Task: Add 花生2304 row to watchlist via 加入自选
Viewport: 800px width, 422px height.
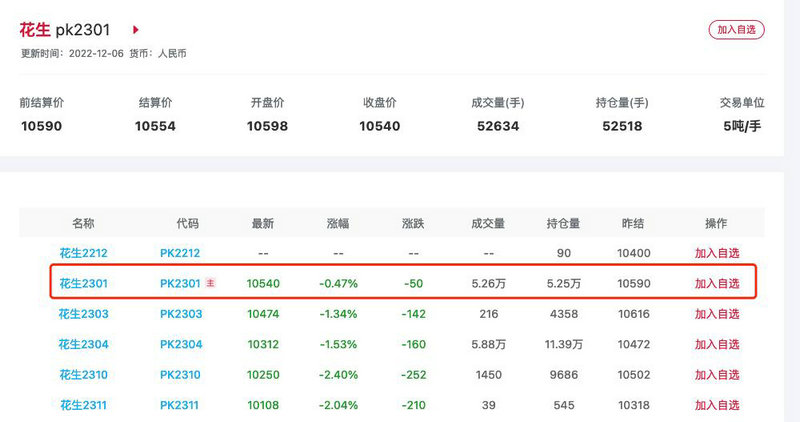Action: coord(717,344)
